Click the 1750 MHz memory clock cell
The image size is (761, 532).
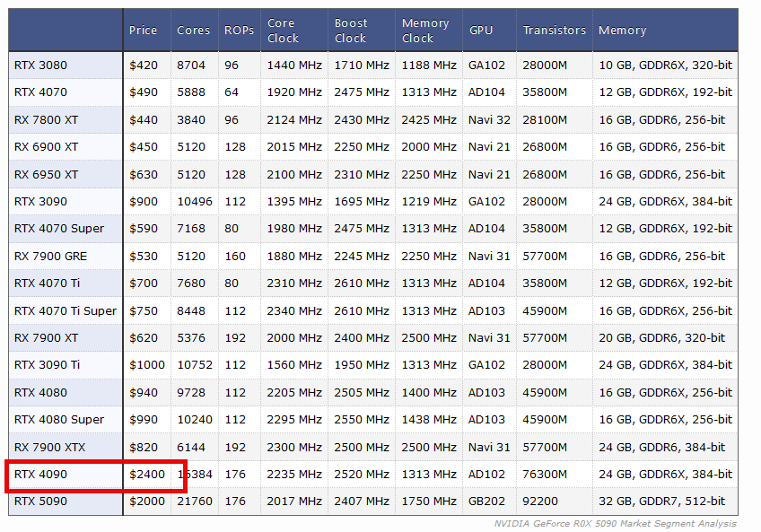429,501
